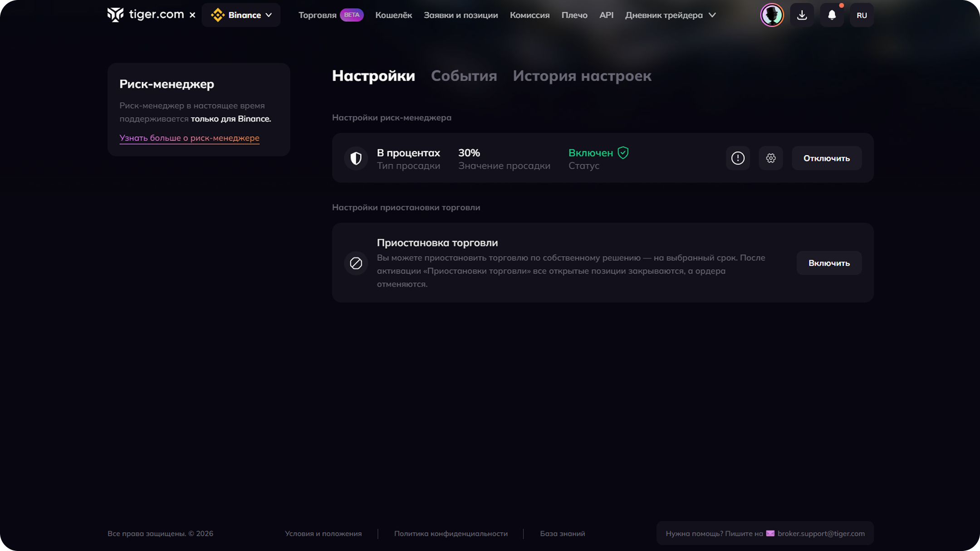Image resolution: width=980 pixels, height=551 pixels.
Task: Expand the Дневник трейдера menu
Action: pyautogui.click(x=670, y=15)
